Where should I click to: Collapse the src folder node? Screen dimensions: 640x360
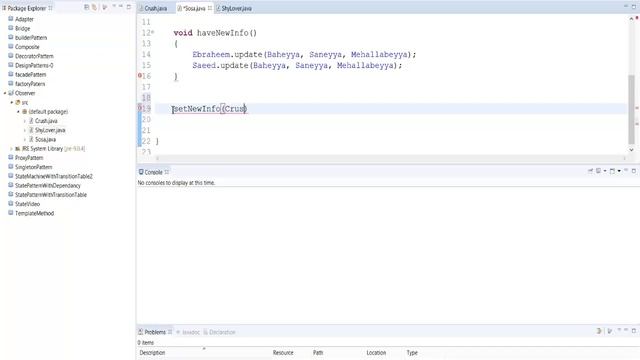[x=12, y=102]
